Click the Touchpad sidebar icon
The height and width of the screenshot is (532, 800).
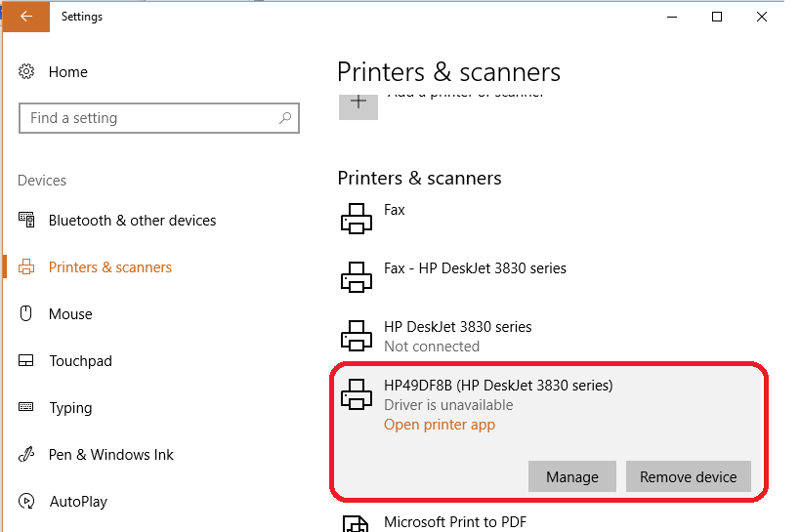click(27, 361)
